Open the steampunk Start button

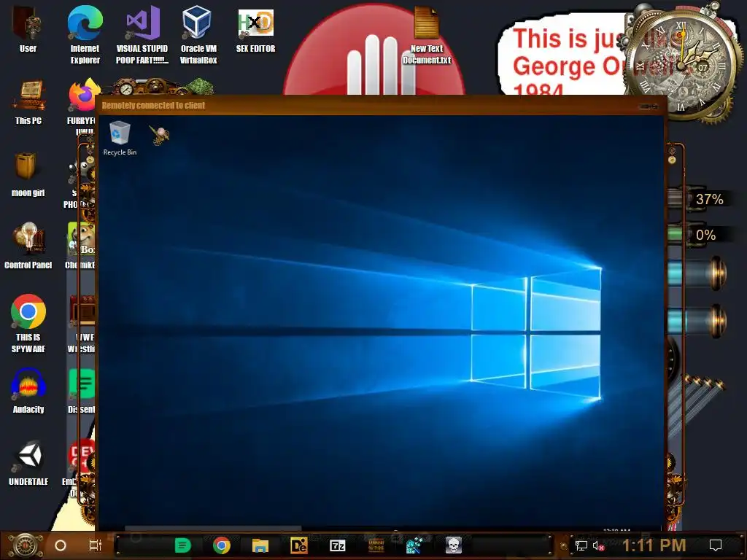click(26, 545)
